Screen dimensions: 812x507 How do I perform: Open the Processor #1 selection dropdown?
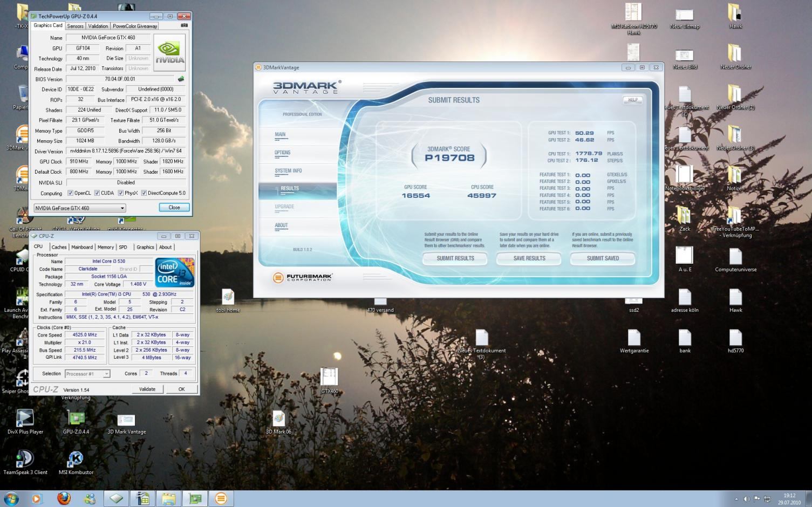pos(87,374)
